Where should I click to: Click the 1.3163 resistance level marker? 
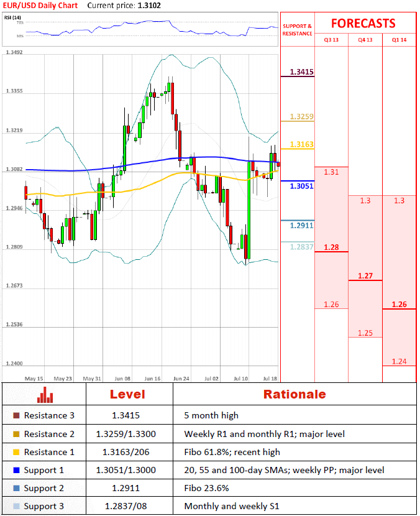pyautogui.click(x=301, y=144)
